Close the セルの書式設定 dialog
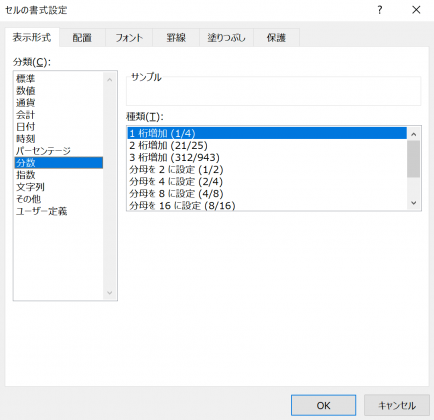 [416, 10]
